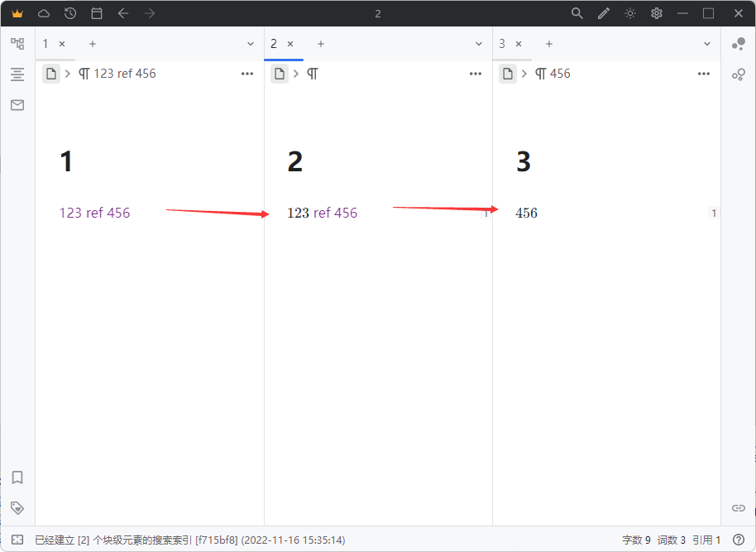Open file tree panel icon

tap(17, 44)
